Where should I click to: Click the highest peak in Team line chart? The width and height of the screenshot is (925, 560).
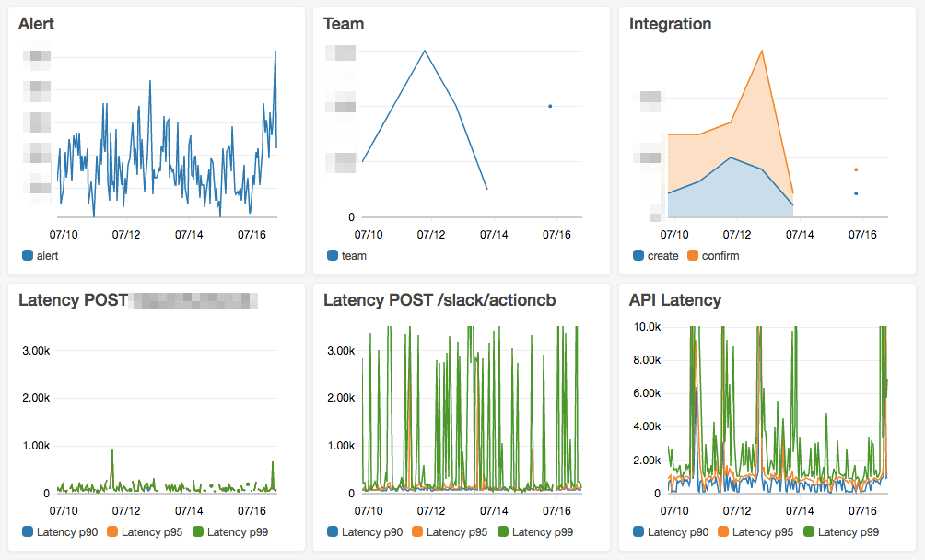pos(425,51)
